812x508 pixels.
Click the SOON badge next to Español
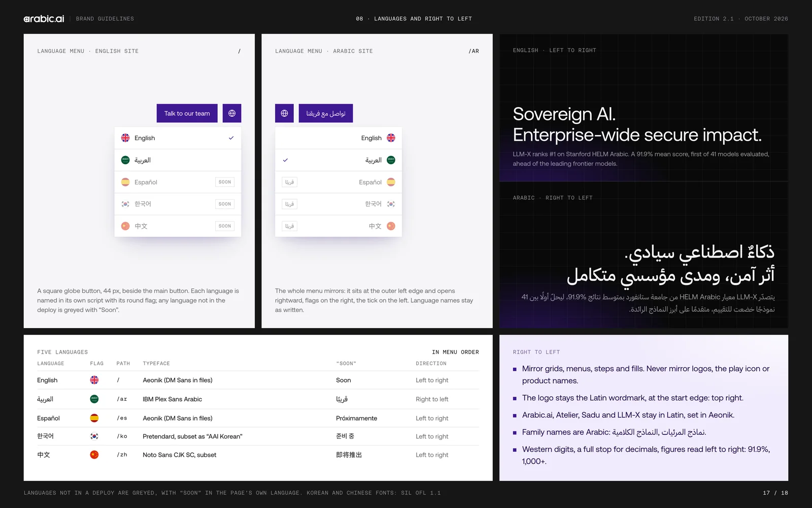tap(225, 182)
